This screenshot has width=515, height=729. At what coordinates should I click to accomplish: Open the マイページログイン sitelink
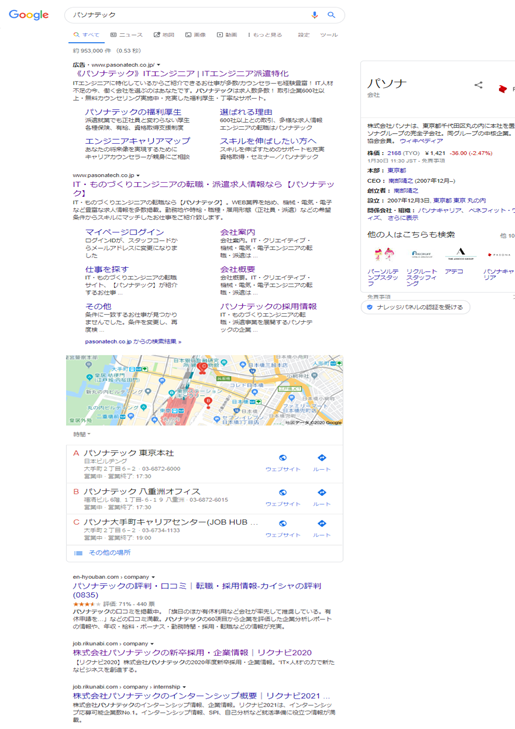tap(125, 232)
